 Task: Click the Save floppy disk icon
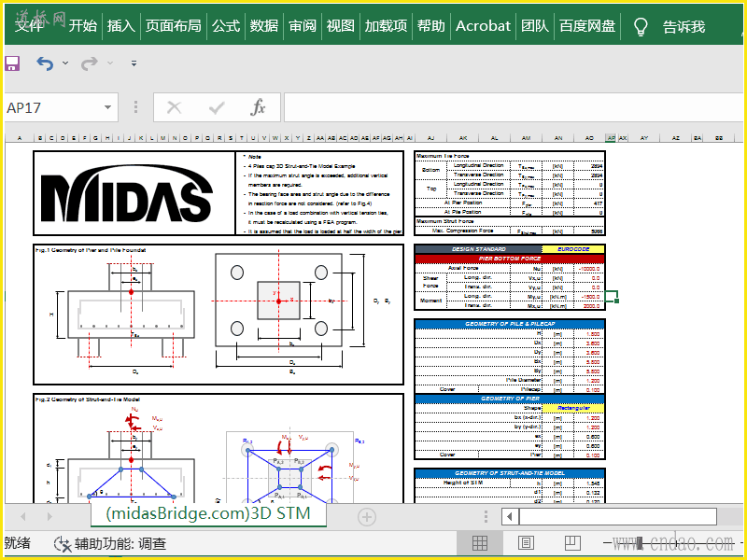point(12,63)
